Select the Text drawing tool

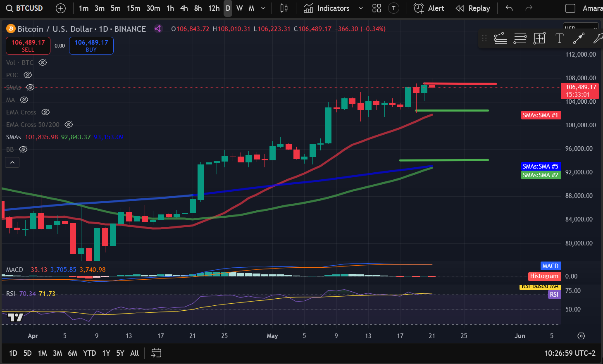559,38
